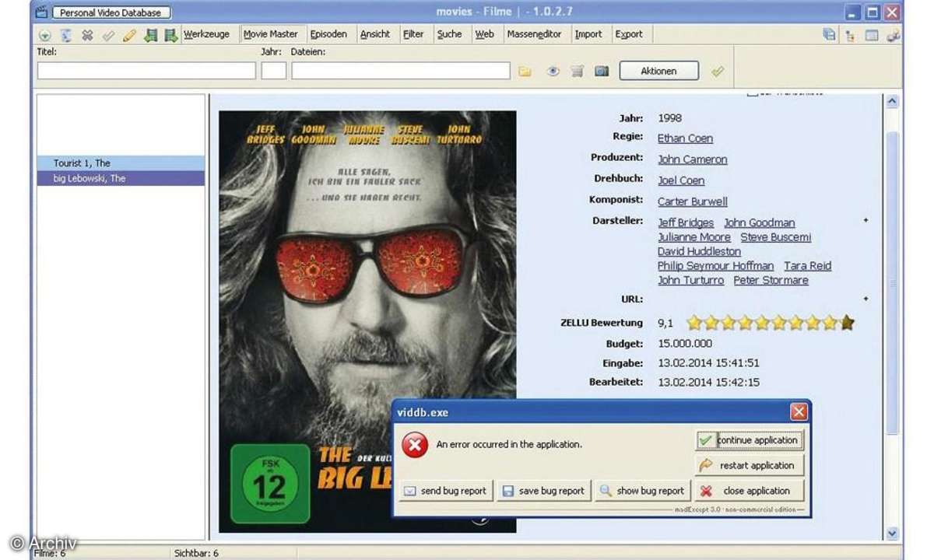Click the grey X delete icon in toolbar

pyautogui.click(x=87, y=35)
